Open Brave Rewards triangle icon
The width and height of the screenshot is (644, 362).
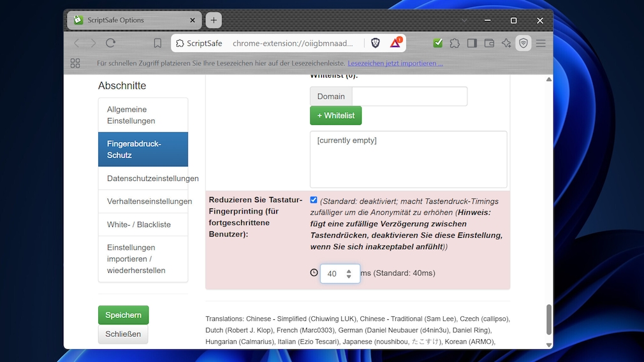[x=395, y=43]
